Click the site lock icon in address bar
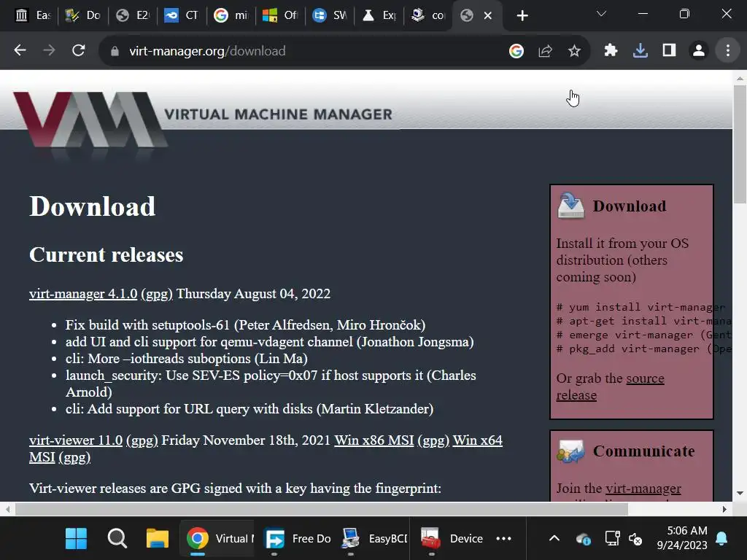 [115, 51]
